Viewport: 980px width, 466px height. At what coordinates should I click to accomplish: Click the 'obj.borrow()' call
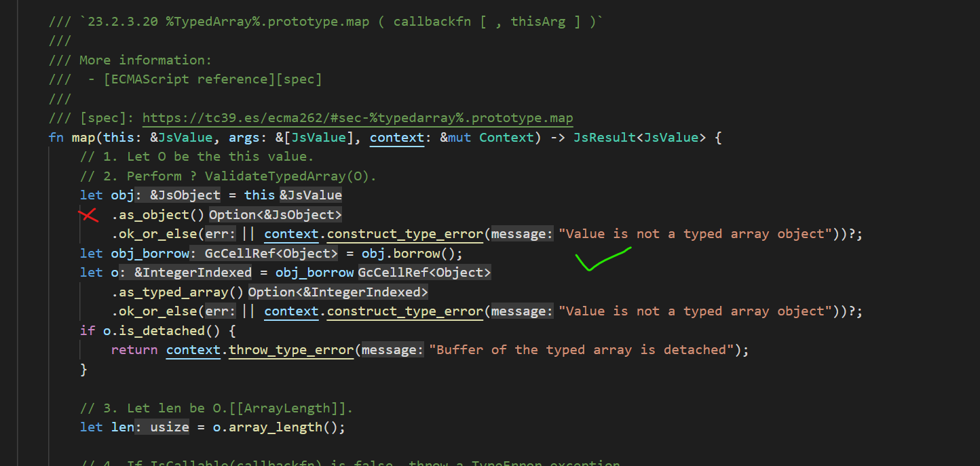[409, 254]
